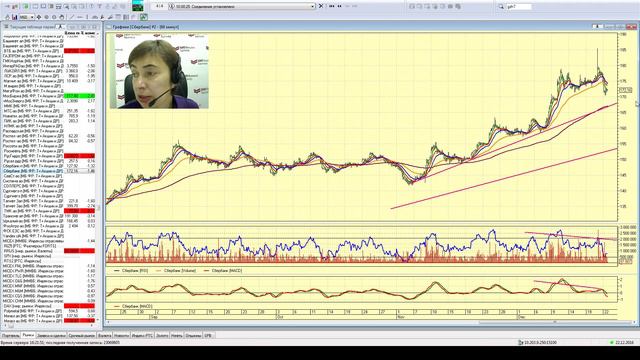640x360 pixels.
Task: Select the Polymetal row in quotes table
Action: pyautogui.click(x=49, y=311)
